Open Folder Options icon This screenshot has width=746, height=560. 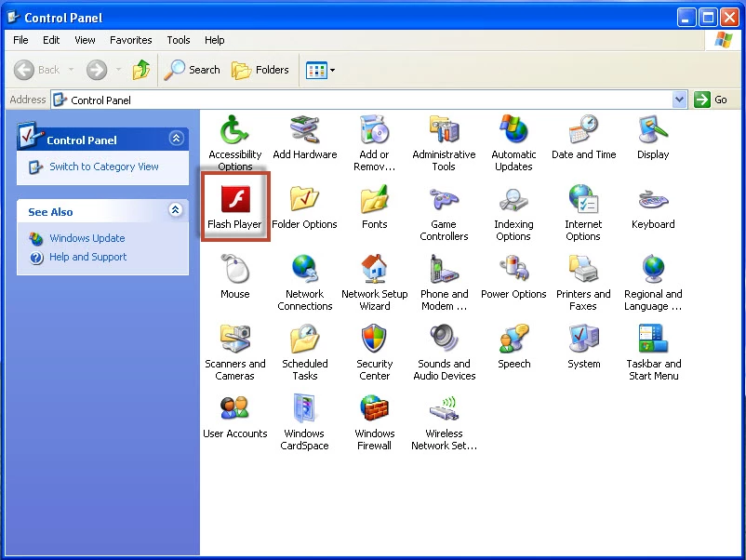304,199
